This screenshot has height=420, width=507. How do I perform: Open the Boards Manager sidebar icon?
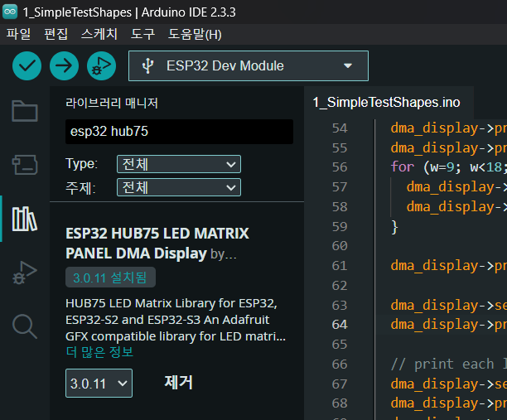(25, 165)
